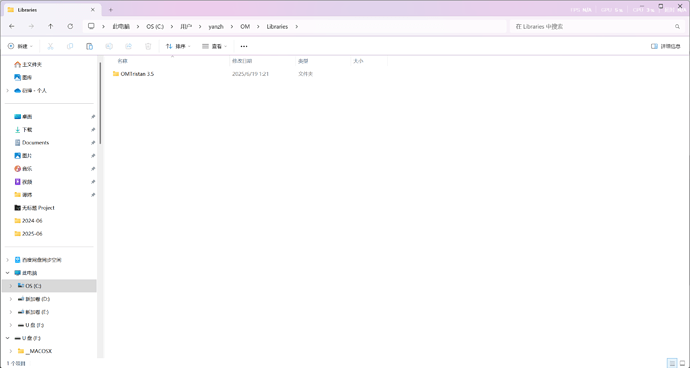Open the details pane button
Screen dimensions: 690x368
[665, 46]
